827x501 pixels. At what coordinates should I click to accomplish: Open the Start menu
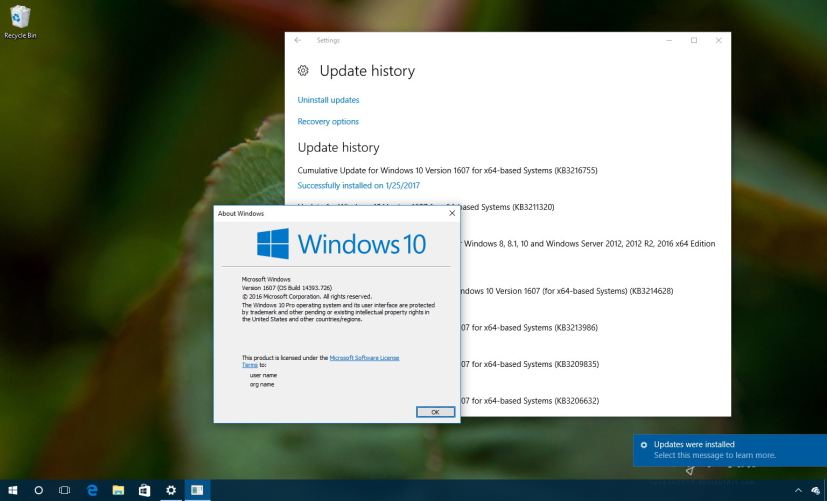click(x=13, y=490)
